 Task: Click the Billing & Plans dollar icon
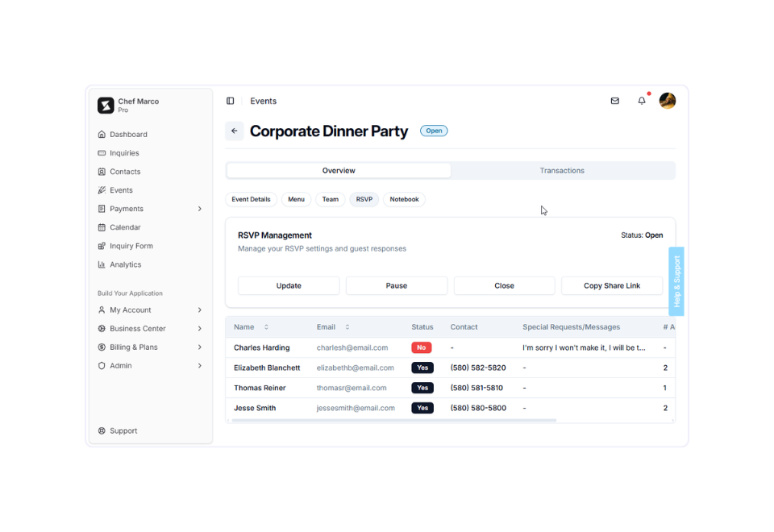coord(102,347)
